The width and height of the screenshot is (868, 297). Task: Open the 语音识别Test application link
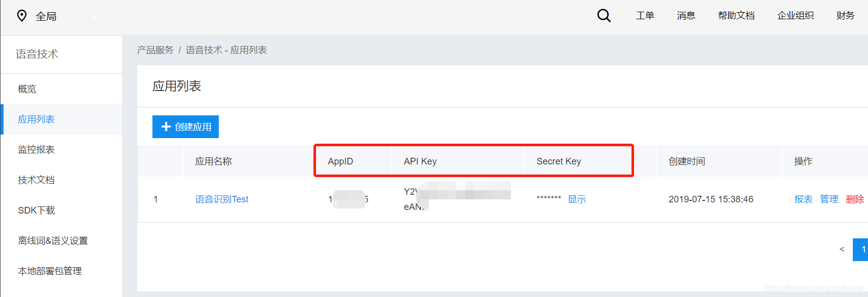point(222,199)
